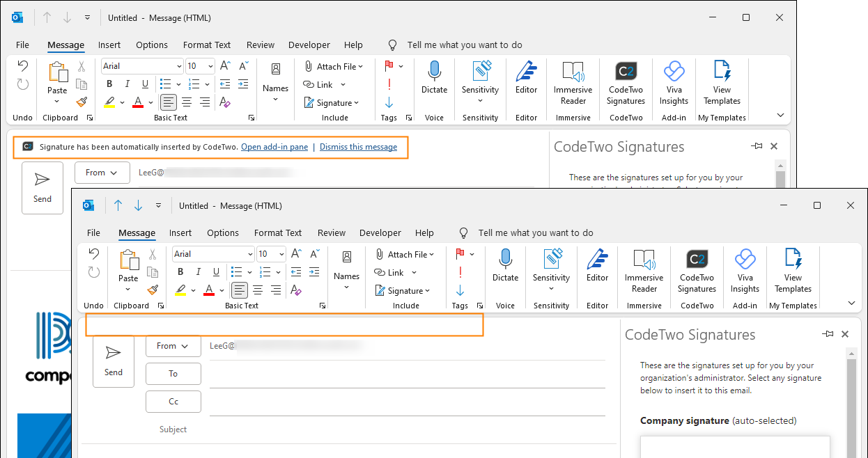Image resolution: width=868 pixels, height=458 pixels.
Task: Switch to Insert tab in front window
Action: (180, 233)
